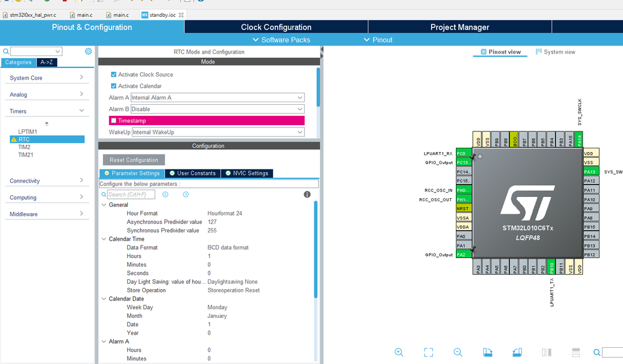Click the Hourformat 24 value
Screen dimensions: 623x364
[x=225, y=214]
